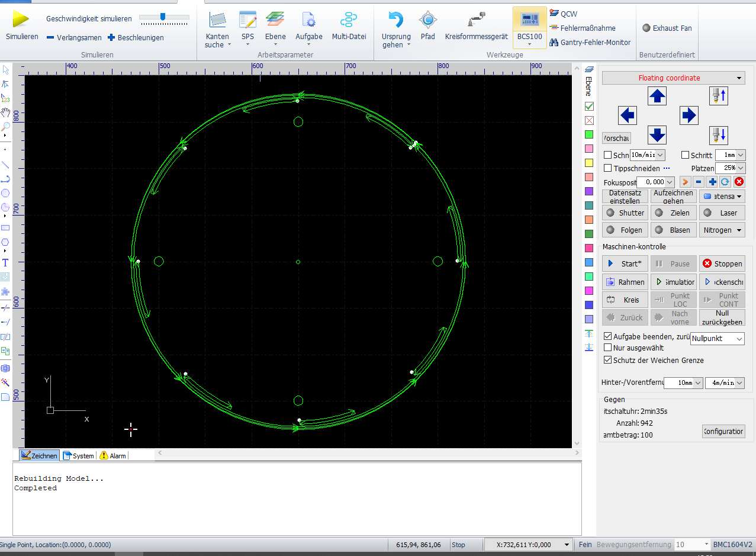Viewport: 756px width, 556px height.
Task: Check the Schritt checkbox
Action: (687, 155)
